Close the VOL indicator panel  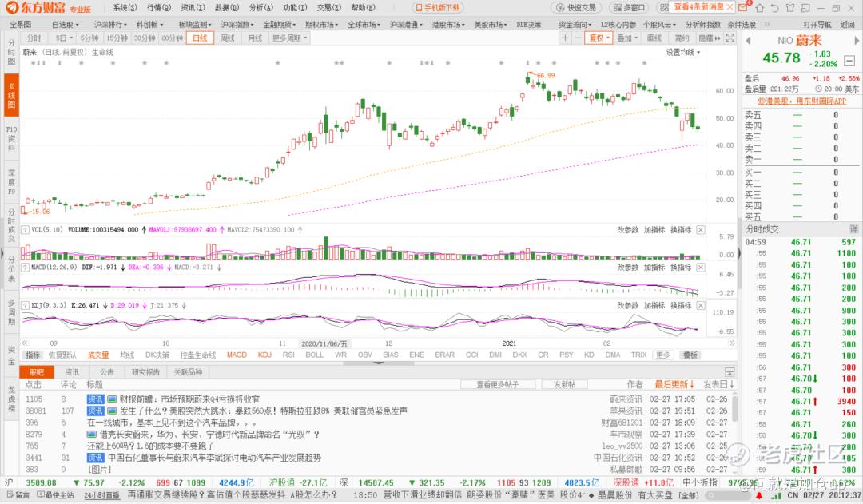[x=701, y=230]
